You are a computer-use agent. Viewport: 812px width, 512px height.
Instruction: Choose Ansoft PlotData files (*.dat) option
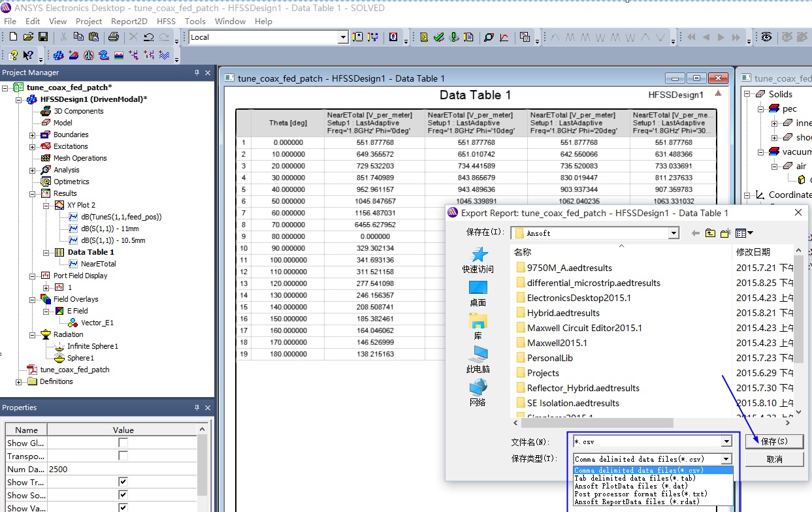pos(653,486)
